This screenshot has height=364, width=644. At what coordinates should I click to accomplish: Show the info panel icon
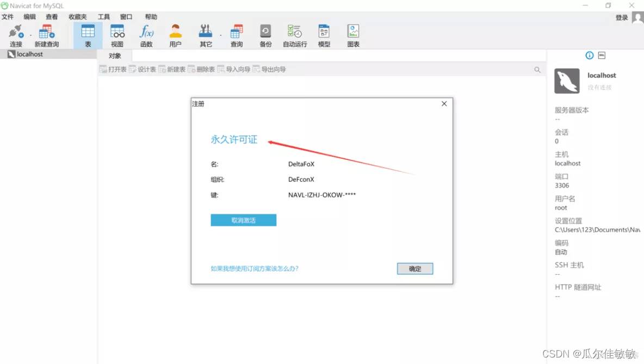click(590, 55)
